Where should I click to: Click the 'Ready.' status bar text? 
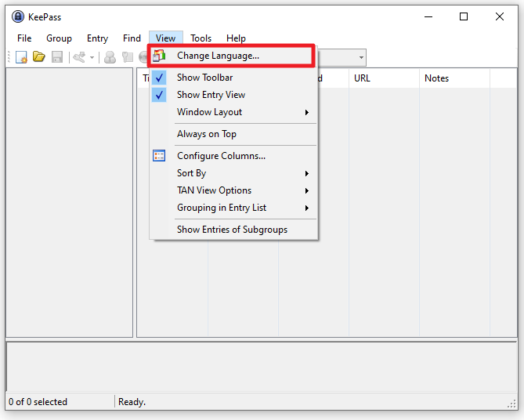click(132, 402)
